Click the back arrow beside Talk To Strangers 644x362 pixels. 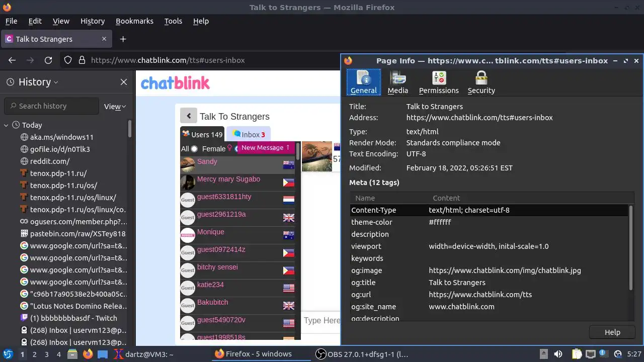pyautogui.click(x=189, y=116)
